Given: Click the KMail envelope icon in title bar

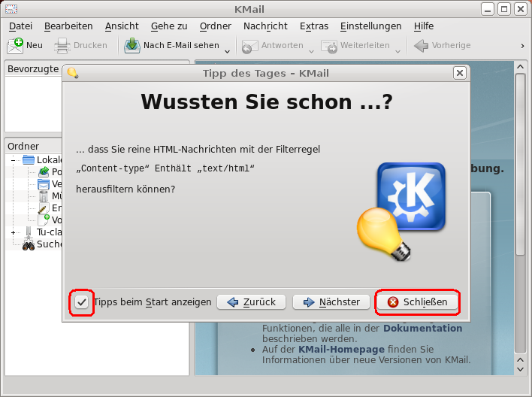Looking at the screenshot, I should 11,9.
